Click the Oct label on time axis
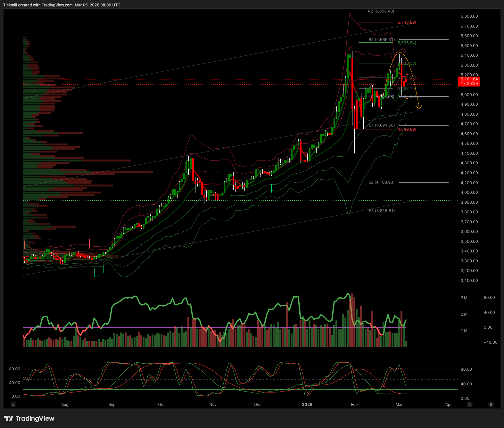Screen dimensions: 504x428 coord(161,404)
